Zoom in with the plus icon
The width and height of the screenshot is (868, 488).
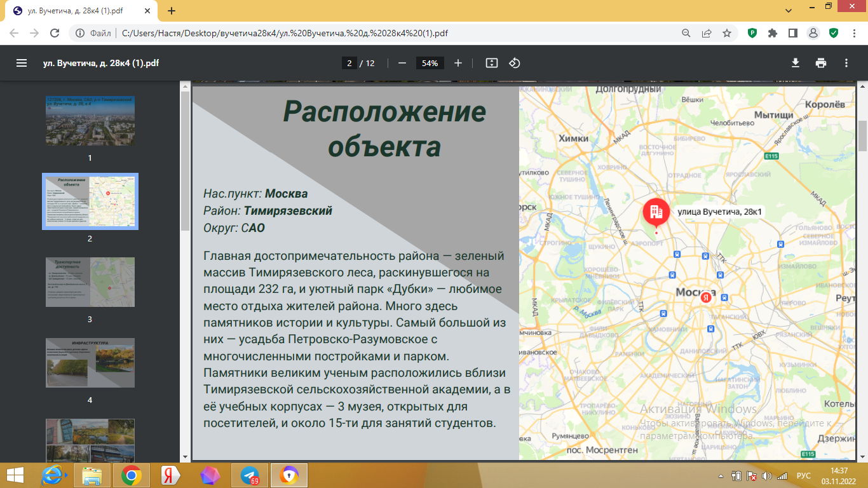458,63
